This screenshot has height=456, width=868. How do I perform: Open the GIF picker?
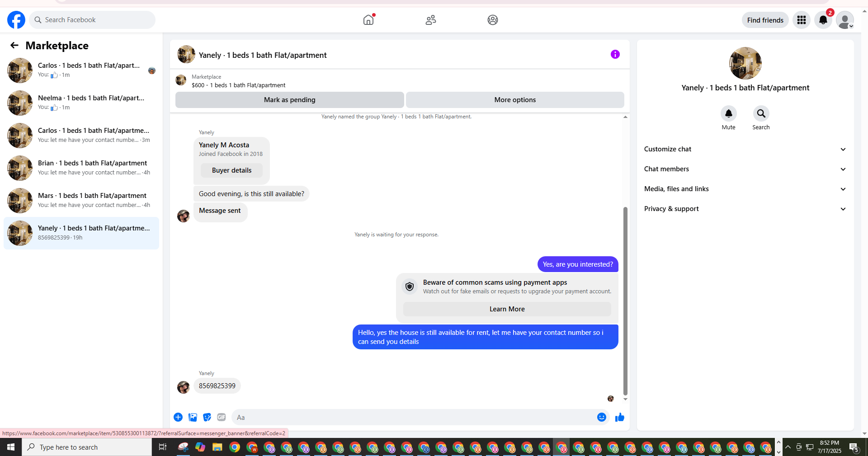pyautogui.click(x=222, y=417)
